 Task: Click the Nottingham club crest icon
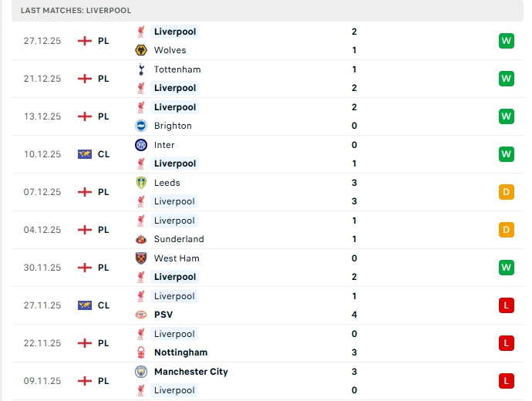pos(141,352)
